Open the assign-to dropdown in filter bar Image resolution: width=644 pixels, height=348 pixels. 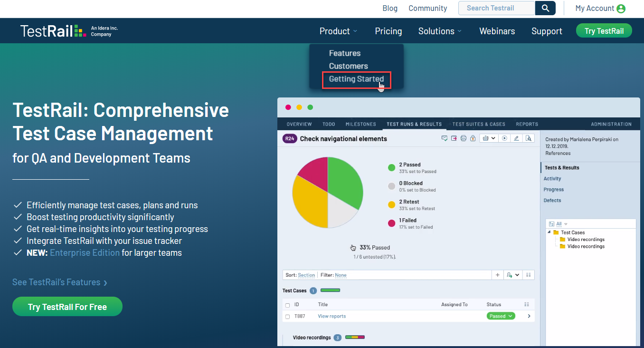point(513,275)
